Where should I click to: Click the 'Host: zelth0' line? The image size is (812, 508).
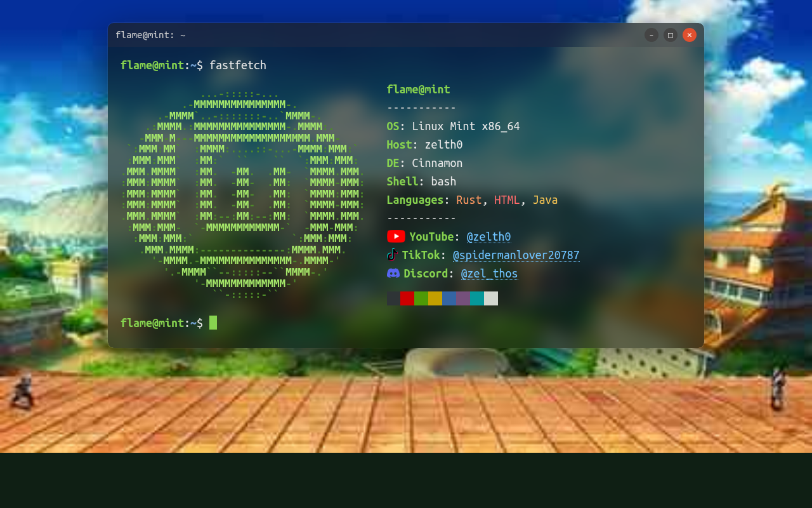click(425, 145)
